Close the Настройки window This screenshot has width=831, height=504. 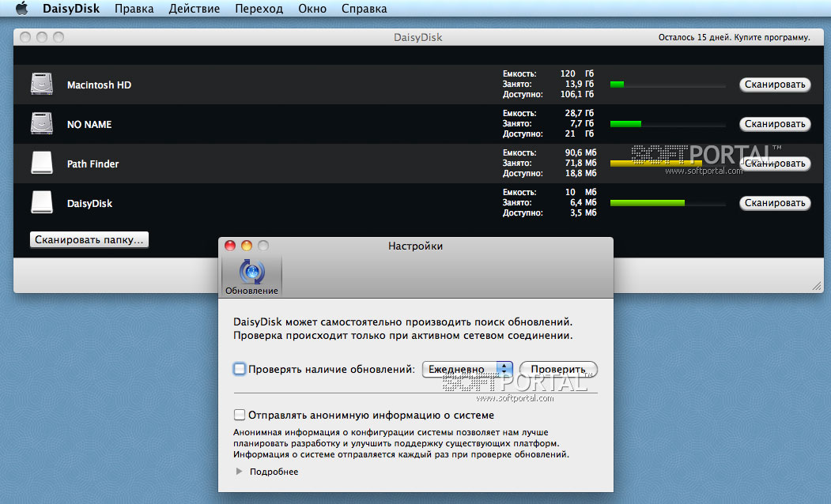pos(230,246)
